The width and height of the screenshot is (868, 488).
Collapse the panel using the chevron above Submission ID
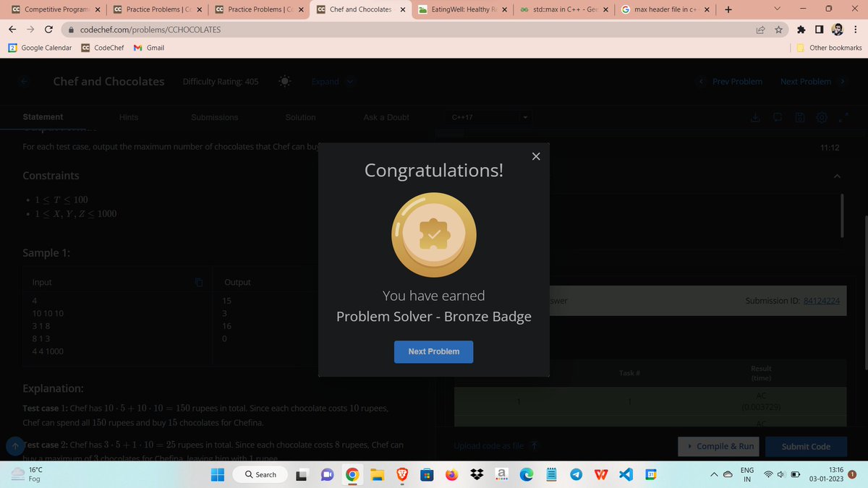point(837,176)
